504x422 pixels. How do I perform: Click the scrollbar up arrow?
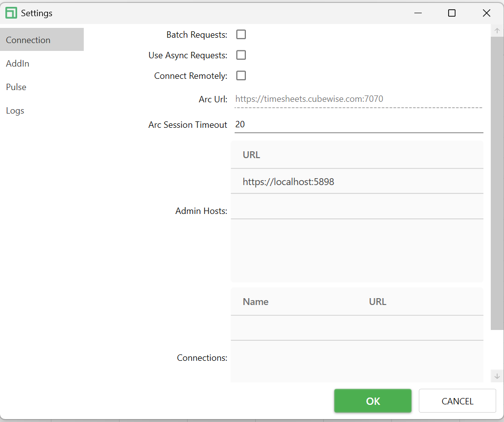pos(497,31)
